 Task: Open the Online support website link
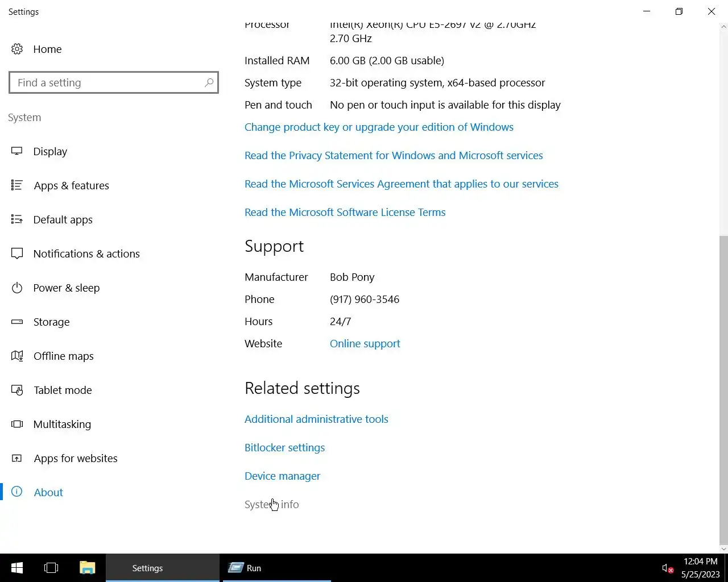click(365, 343)
